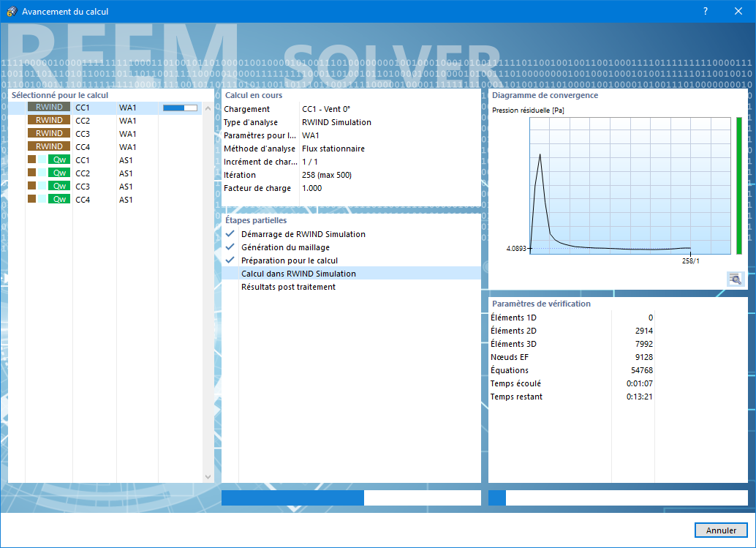
Task: Click the 'CC1 - Vent 0°' loading value
Action: tap(326, 109)
